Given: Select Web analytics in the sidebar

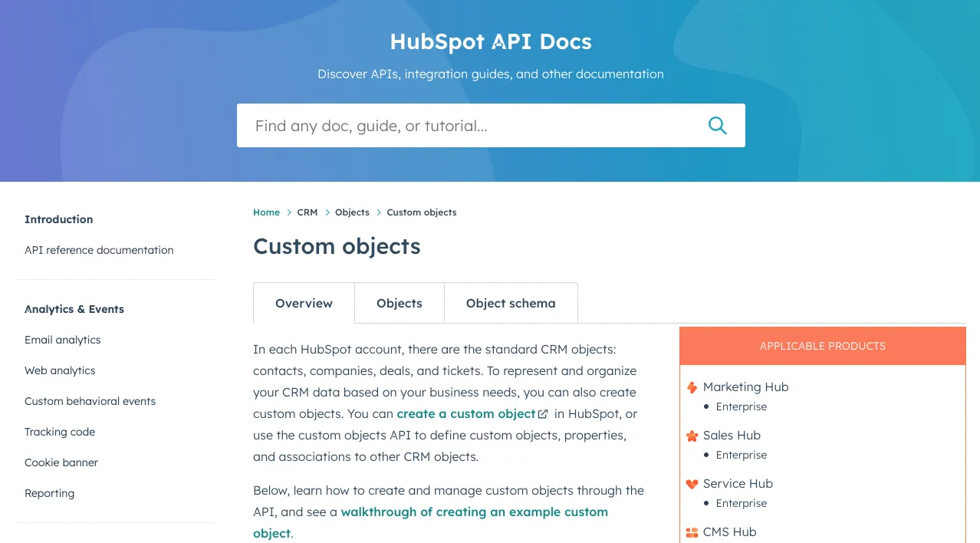Looking at the screenshot, I should (60, 370).
